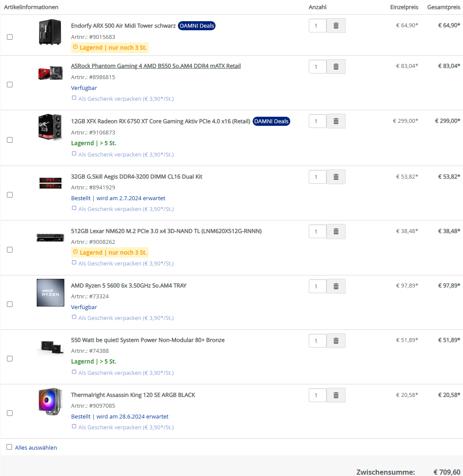
Task: Open 12GB XFX Radeon RX 6750 XT link
Action: click(161, 121)
